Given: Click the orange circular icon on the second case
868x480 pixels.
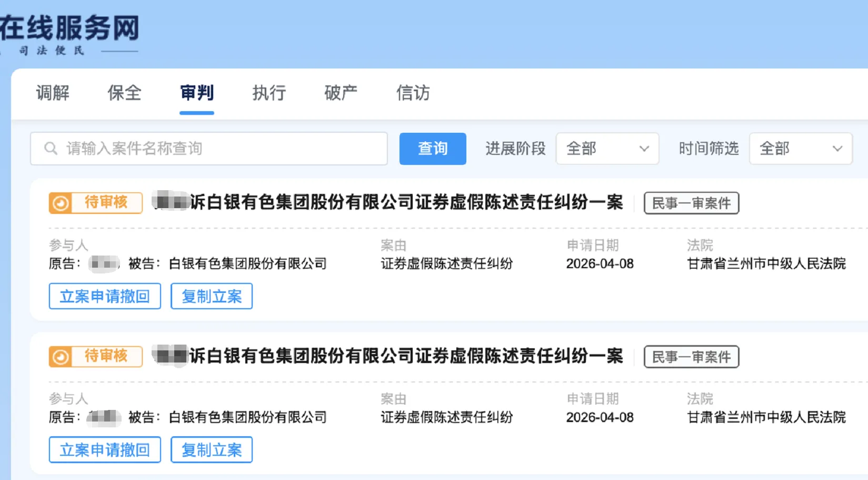Looking at the screenshot, I should click(61, 356).
